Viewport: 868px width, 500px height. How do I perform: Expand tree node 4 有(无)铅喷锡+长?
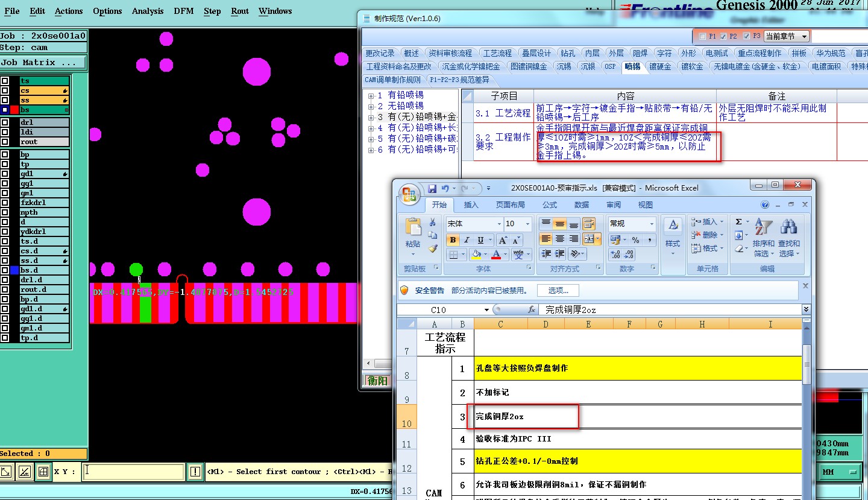371,128
